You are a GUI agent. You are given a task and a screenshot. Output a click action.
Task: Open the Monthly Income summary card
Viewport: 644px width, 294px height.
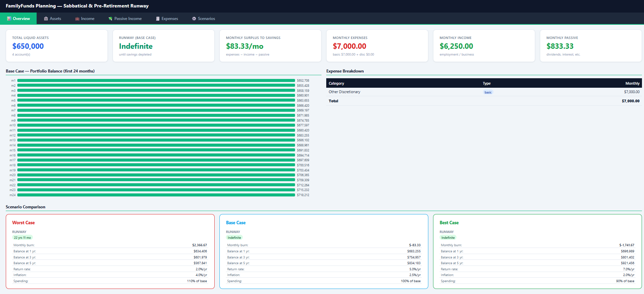[484, 46]
